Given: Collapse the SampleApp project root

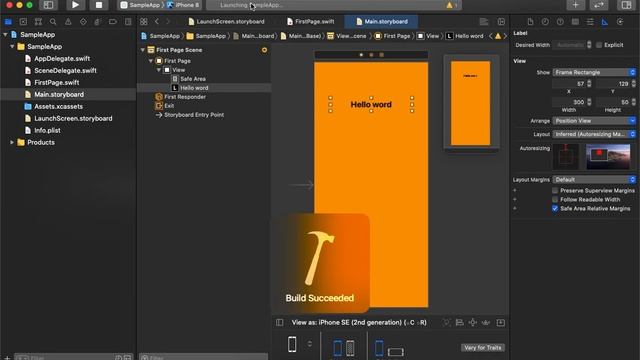Looking at the screenshot, I should click(5, 35).
